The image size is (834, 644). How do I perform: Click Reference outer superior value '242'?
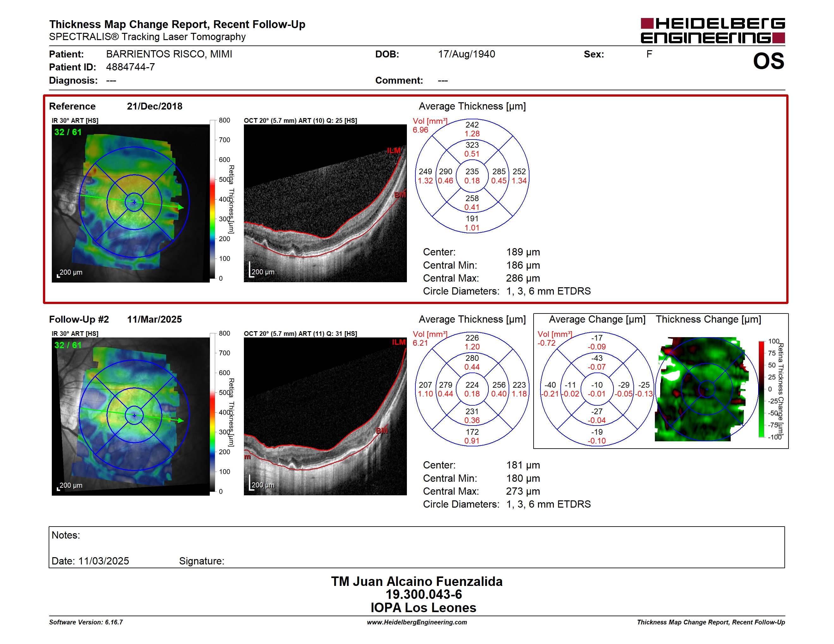(472, 125)
